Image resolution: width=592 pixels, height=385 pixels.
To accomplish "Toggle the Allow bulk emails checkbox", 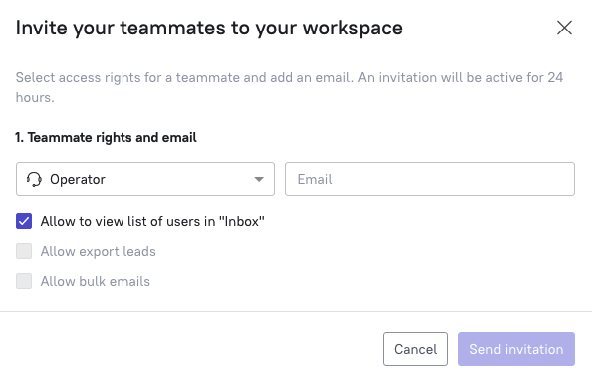I will [x=24, y=281].
